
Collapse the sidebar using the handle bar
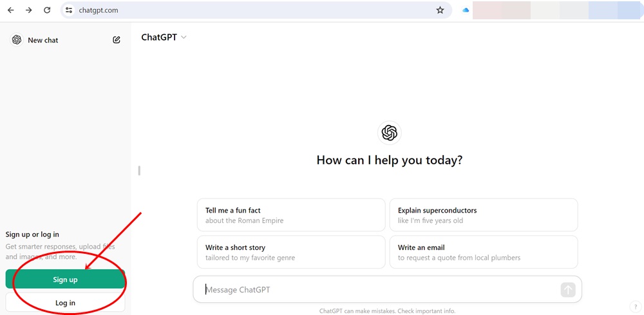[x=139, y=171]
